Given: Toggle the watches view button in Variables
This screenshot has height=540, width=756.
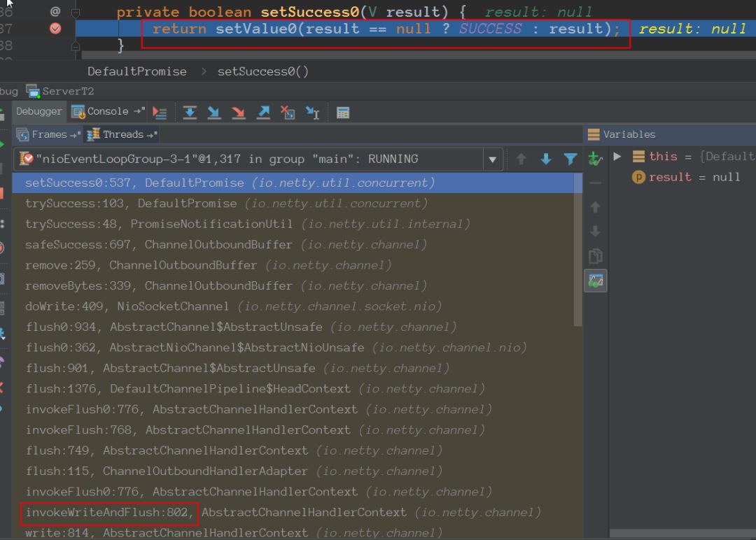Looking at the screenshot, I should click(x=596, y=280).
